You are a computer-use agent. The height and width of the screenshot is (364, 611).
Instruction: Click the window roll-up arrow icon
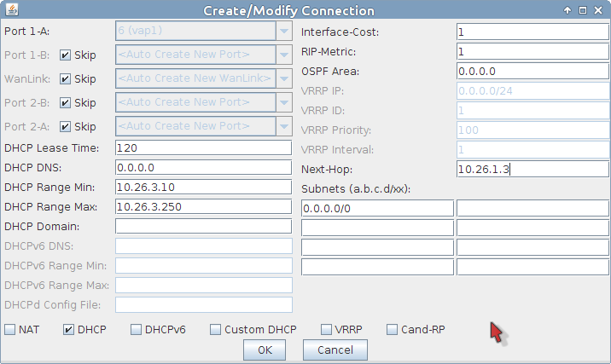pyautogui.click(x=567, y=11)
